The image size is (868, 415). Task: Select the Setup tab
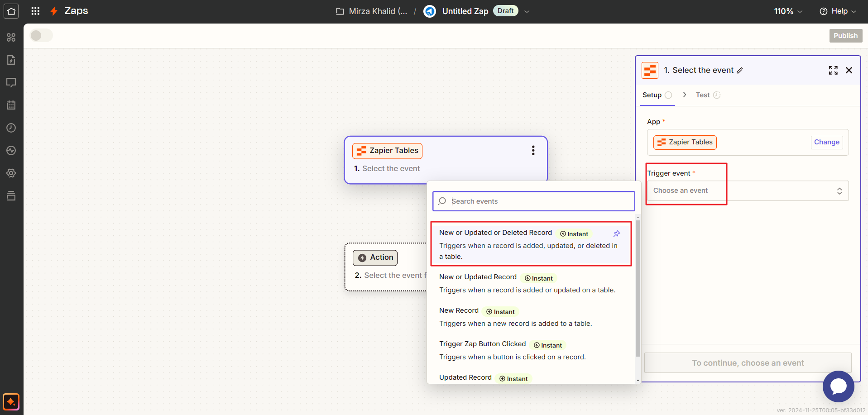click(x=652, y=95)
